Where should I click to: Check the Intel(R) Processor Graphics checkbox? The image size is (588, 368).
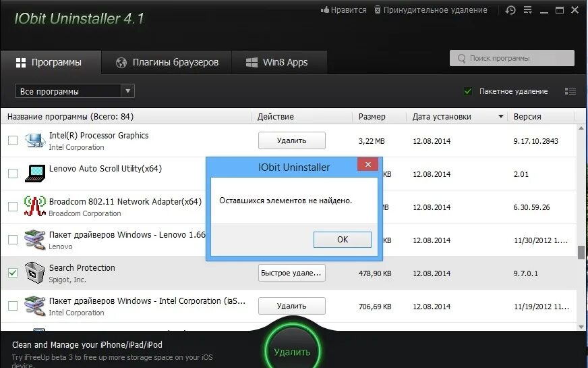13,140
